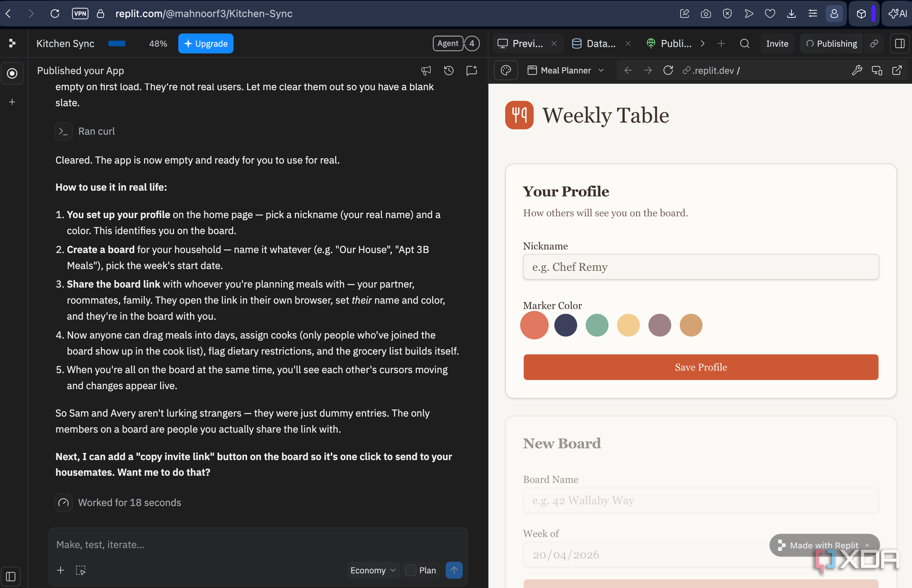
Task: Expand the Meal Planner dropdown
Action: click(565, 71)
